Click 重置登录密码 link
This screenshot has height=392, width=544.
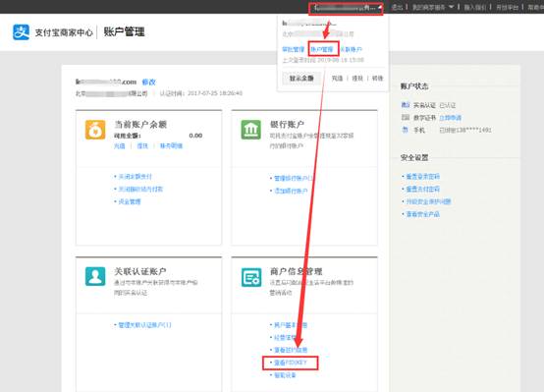pos(422,177)
